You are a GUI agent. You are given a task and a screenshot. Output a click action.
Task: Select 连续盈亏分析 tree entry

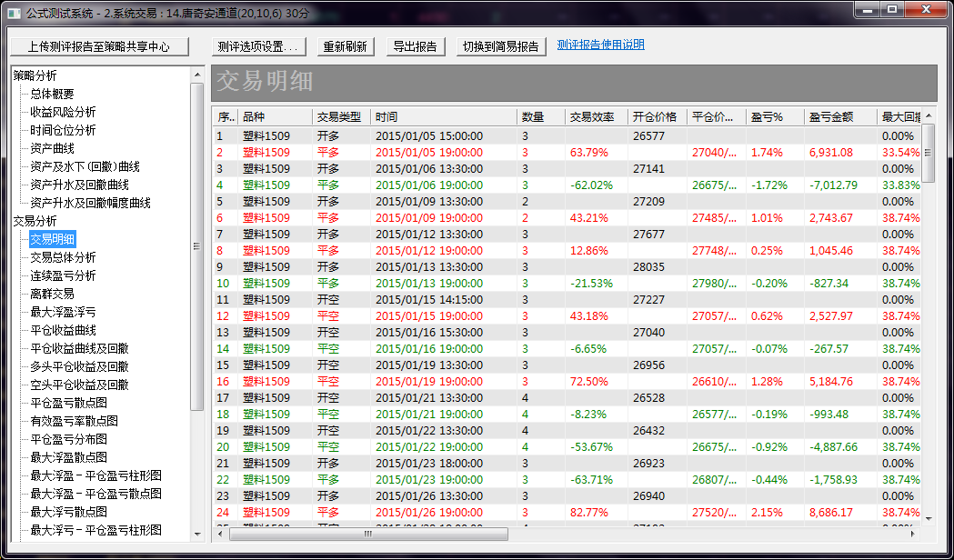(63, 275)
